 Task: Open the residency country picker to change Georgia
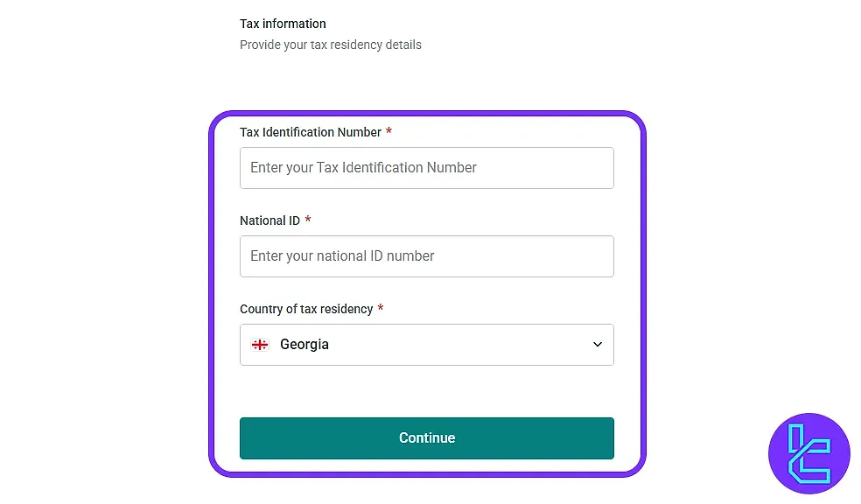(x=426, y=344)
